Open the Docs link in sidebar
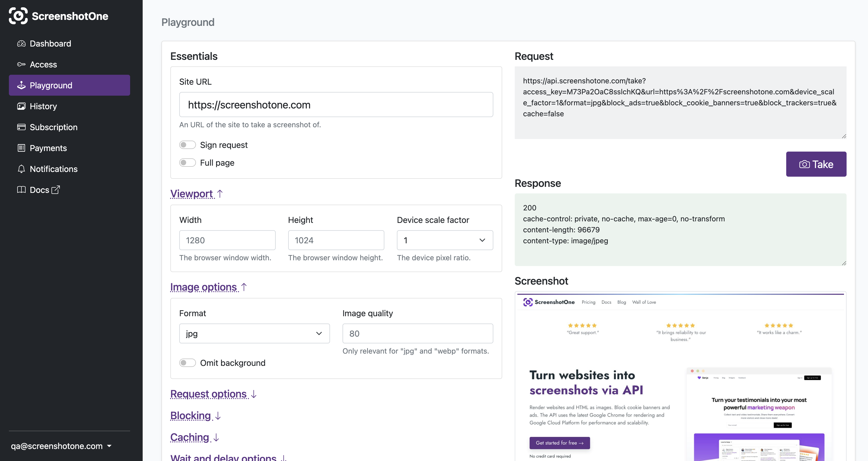Screen dimensions: 868x461 point(70,190)
